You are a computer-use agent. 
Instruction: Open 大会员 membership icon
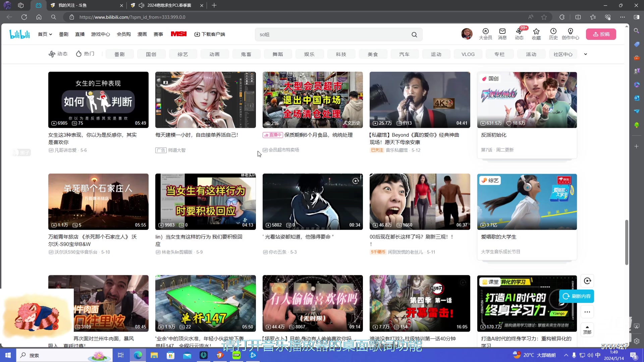[x=485, y=34]
